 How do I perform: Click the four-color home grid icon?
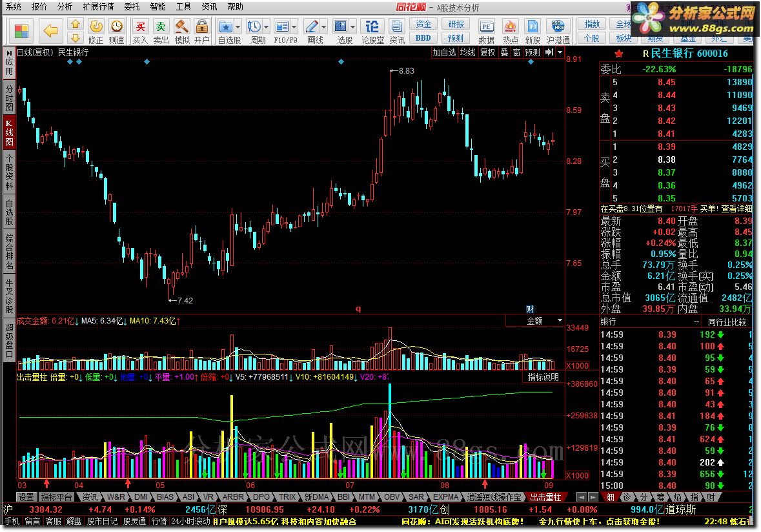click(21, 31)
